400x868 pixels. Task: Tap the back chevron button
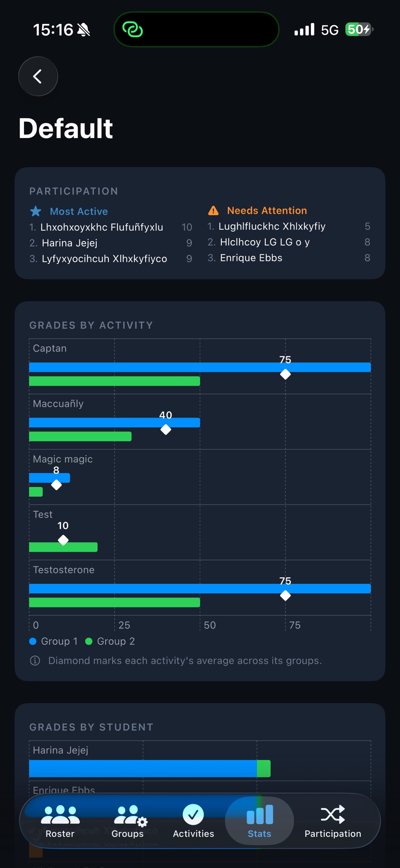(x=38, y=76)
